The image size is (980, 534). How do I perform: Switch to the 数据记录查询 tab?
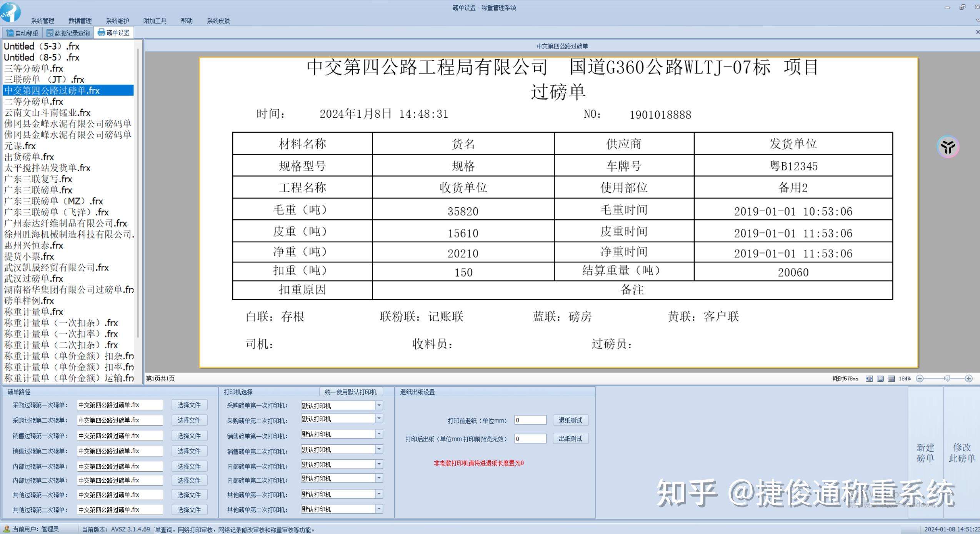68,33
